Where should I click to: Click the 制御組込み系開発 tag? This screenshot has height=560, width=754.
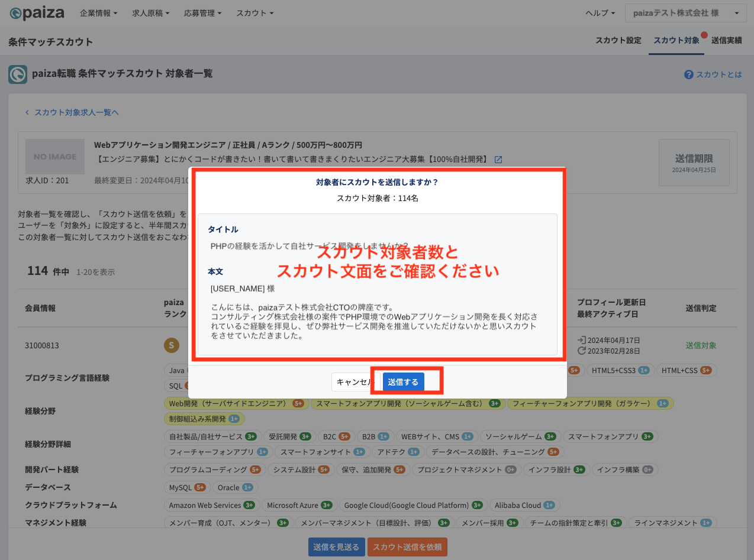[204, 419]
